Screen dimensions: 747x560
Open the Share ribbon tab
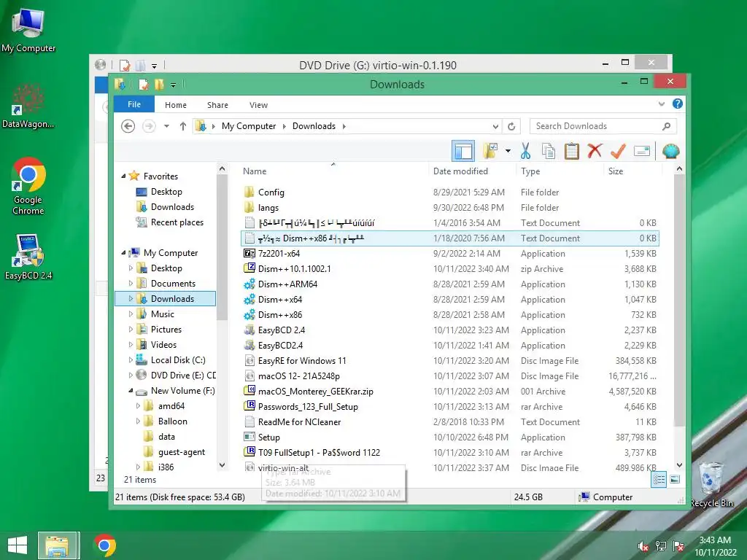217,105
